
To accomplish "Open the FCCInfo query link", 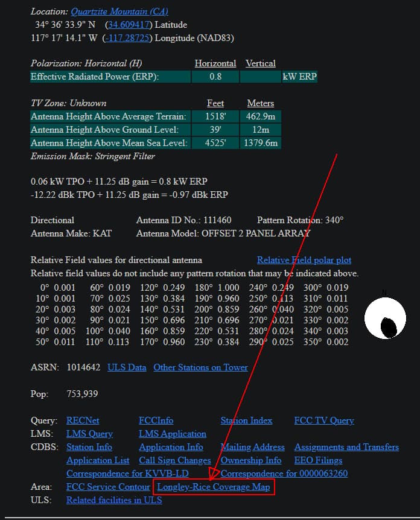I will (156, 420).
